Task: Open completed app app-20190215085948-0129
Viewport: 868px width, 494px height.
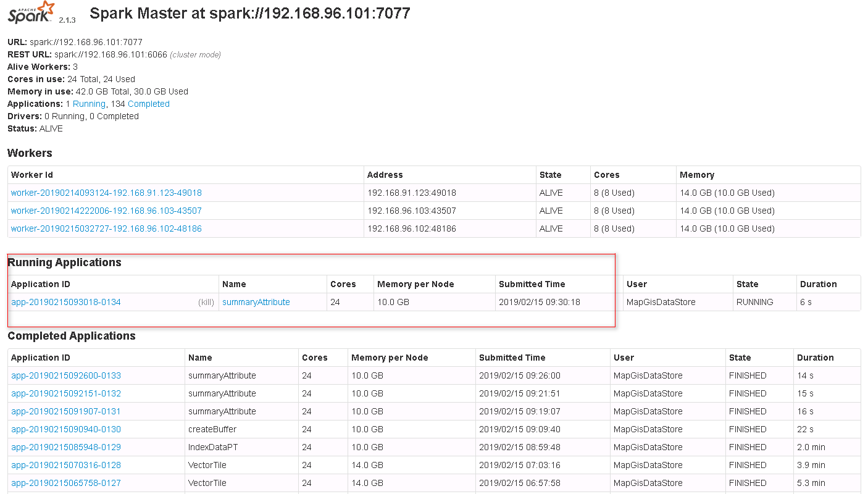Action: pyautogui.click(x=66, y=447)
